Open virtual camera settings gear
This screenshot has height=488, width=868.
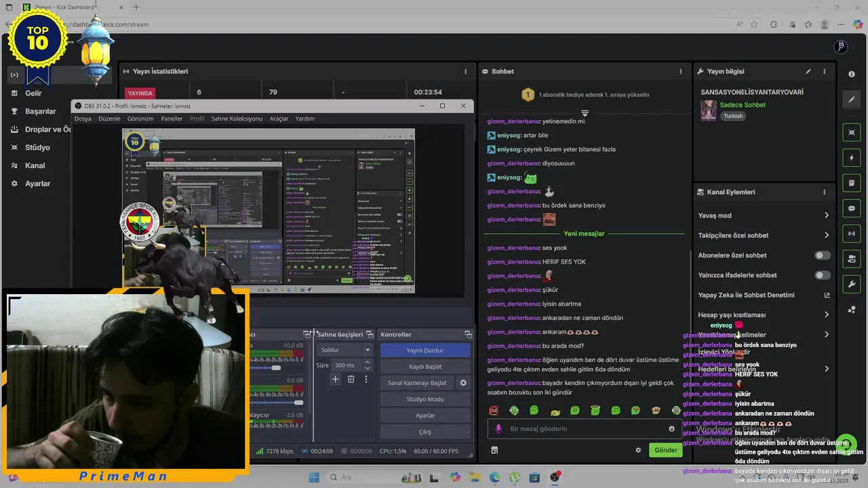click(x=463, y=383)
